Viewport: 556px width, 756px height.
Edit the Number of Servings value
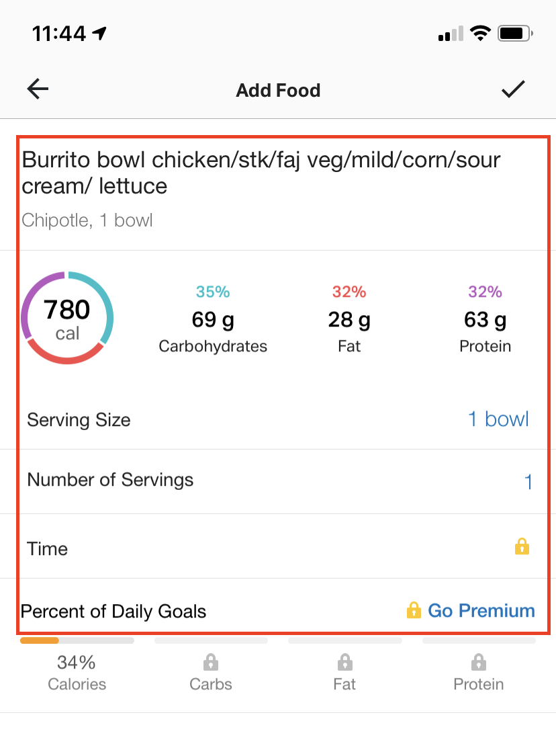pos(528,482)
